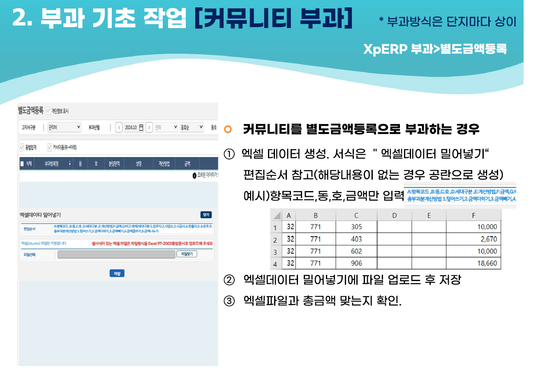Viewport: 538px width, 392px height.
Task: Check the 삭제 header select-all checkbox
Action: pyautogui.click(x=22, y=164)
